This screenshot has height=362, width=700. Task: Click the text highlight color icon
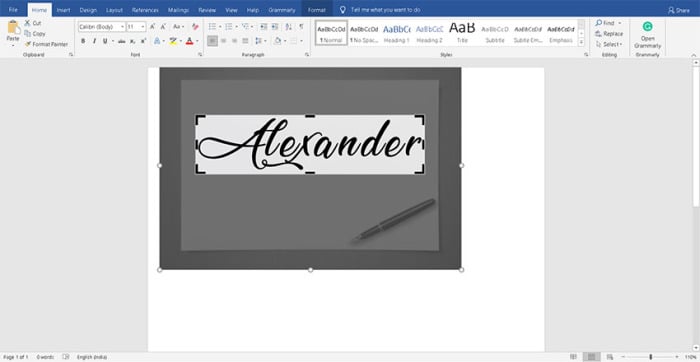[x=173, y=41]
